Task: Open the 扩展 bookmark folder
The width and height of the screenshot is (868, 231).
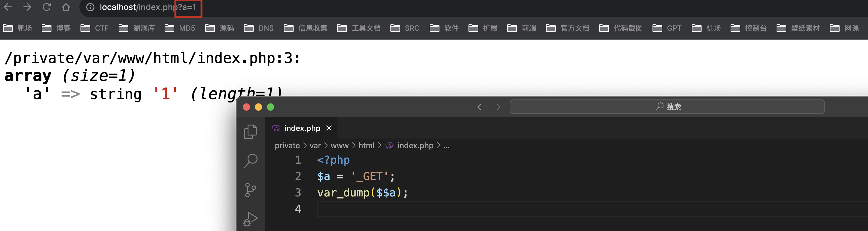Action: [x=483, y=28]
